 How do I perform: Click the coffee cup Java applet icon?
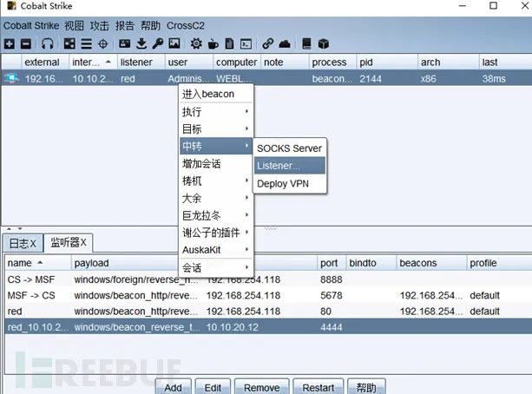click(x=213, y=43)
